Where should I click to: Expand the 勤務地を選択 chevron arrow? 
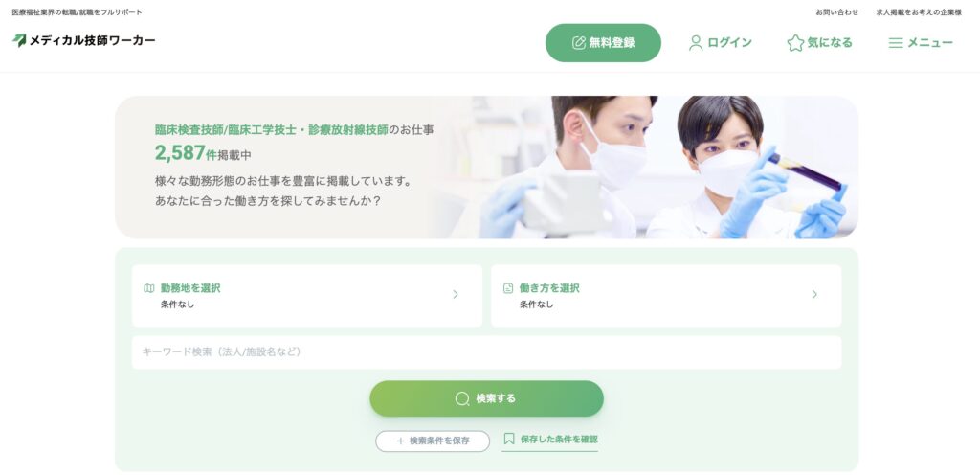[456, 294]
